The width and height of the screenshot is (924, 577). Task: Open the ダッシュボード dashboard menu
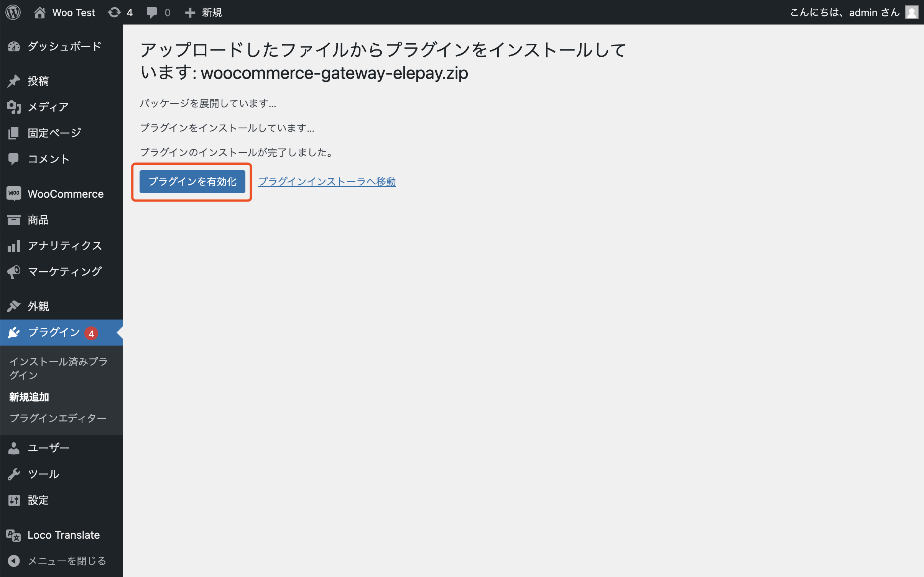(64, 46)
